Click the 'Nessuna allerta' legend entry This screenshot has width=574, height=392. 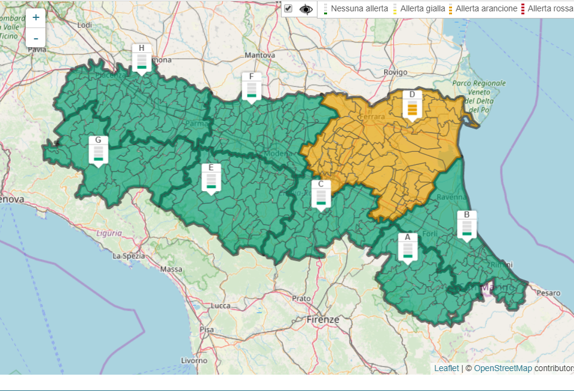click(359, 8)
